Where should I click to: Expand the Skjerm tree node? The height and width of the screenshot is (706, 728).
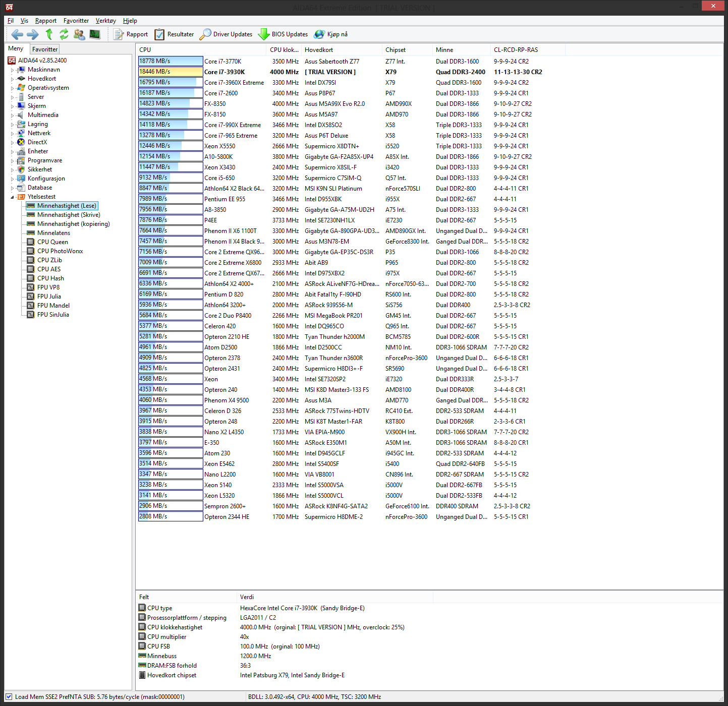click(x=13, y=106)
